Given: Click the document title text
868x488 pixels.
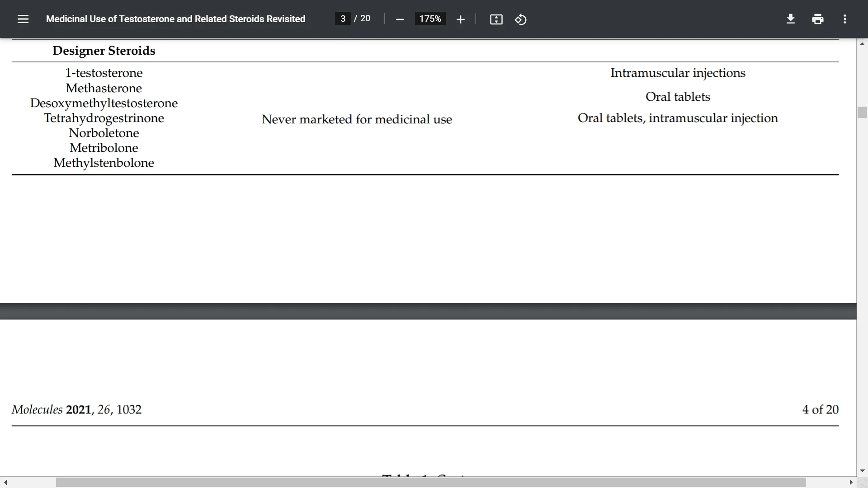Looking at the screenshot, I should [x=175, y=19].
